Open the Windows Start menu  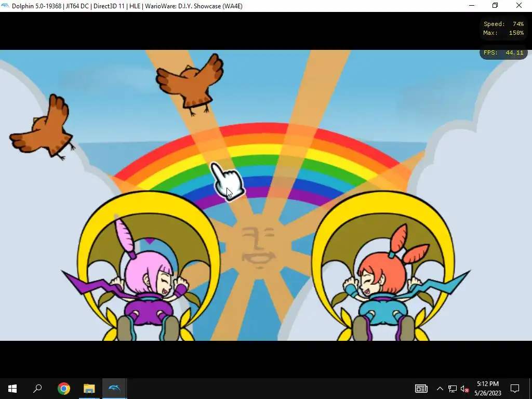click(12, 389)
